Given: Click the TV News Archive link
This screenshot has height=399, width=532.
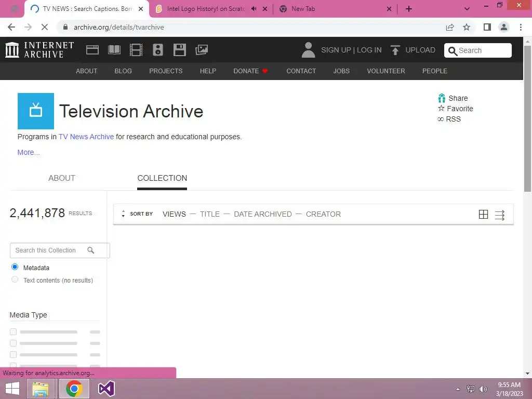Looking at the screenshot, I should (x=86, y=137).
